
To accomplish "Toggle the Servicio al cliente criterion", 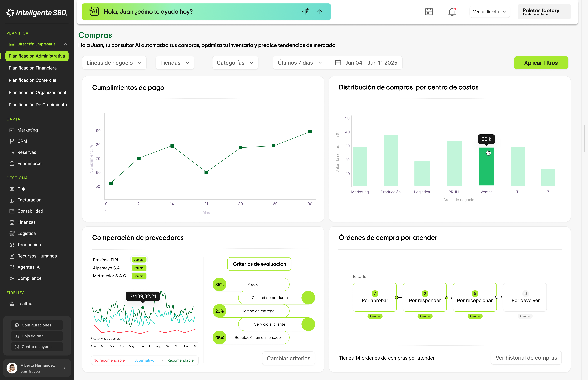I will click(308, 324).
